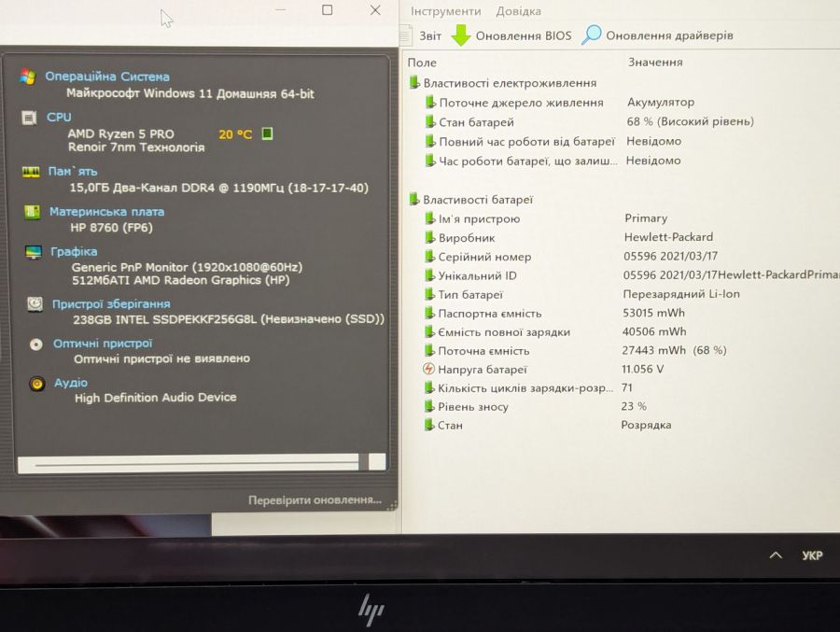
Task: Open the Довідка menu
Action: pos(518,11)
